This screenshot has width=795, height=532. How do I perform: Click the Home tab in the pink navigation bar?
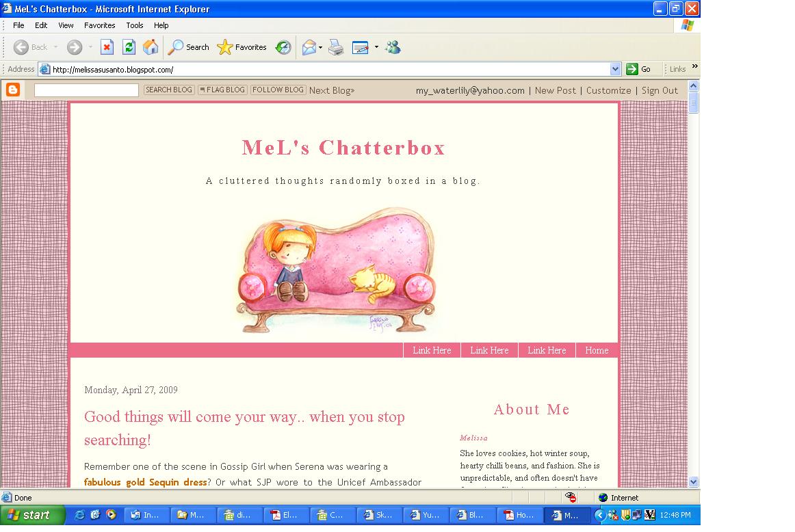597,350
